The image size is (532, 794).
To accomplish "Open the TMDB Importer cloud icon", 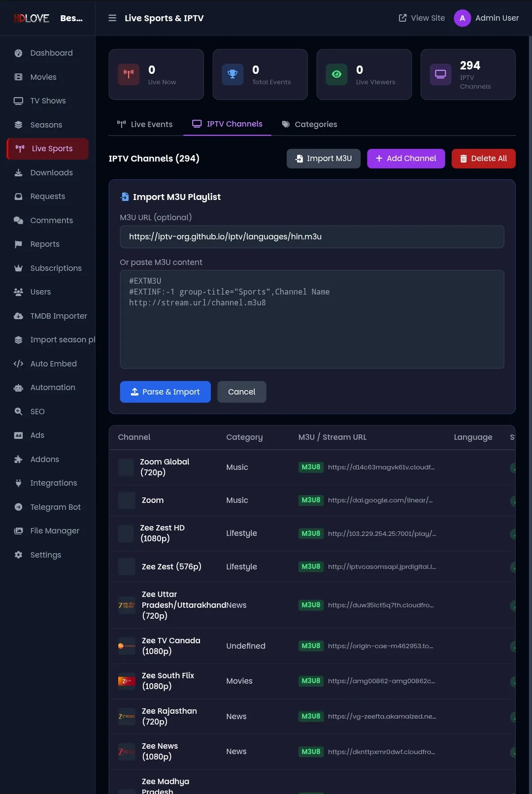I will point(18,316).
